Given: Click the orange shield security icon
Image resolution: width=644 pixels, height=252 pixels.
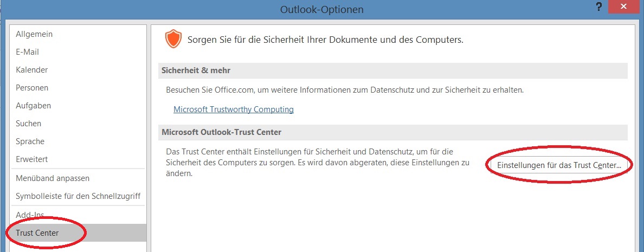Looking at the screenshot, I should pos(173,40).
